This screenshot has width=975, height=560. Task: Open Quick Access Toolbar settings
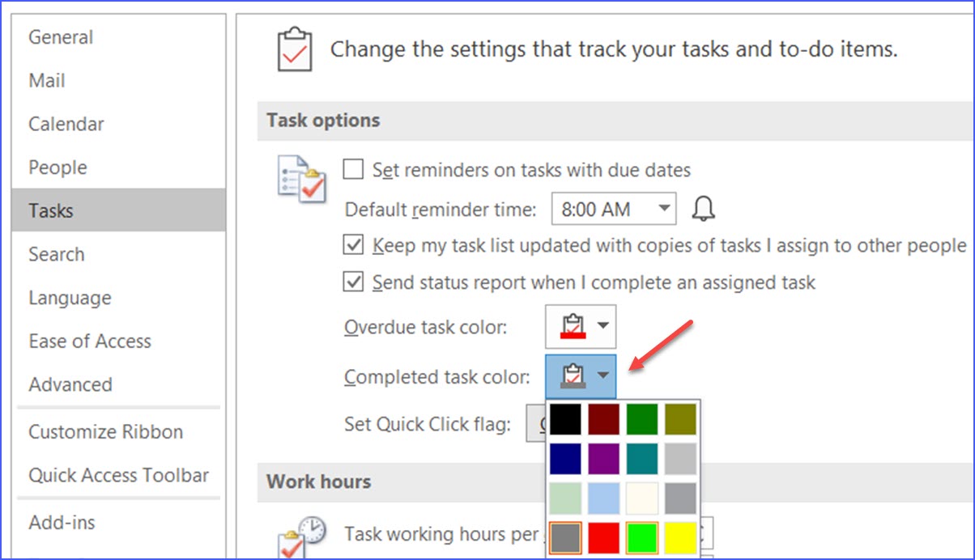(118, 475)
